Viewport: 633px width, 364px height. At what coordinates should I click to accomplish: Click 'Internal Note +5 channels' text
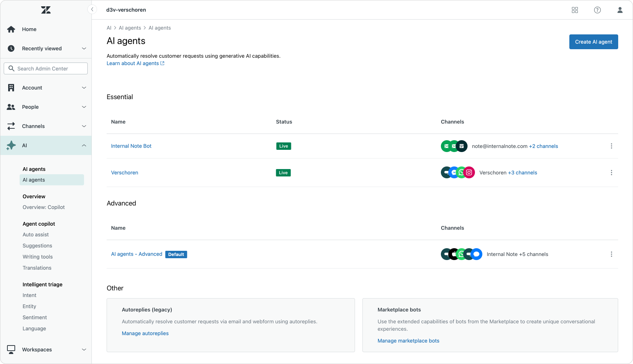coord(518,254)
